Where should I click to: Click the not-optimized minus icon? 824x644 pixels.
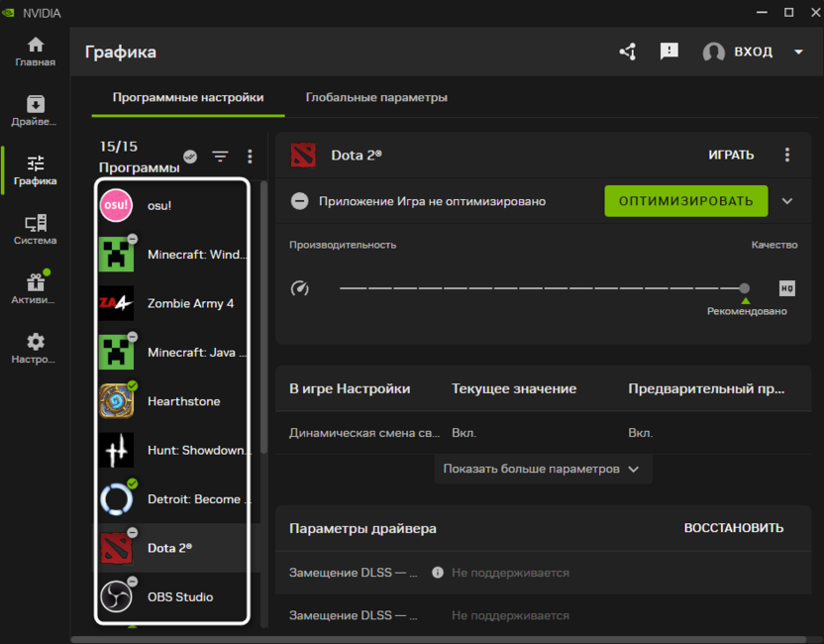[x=299, y=201]
